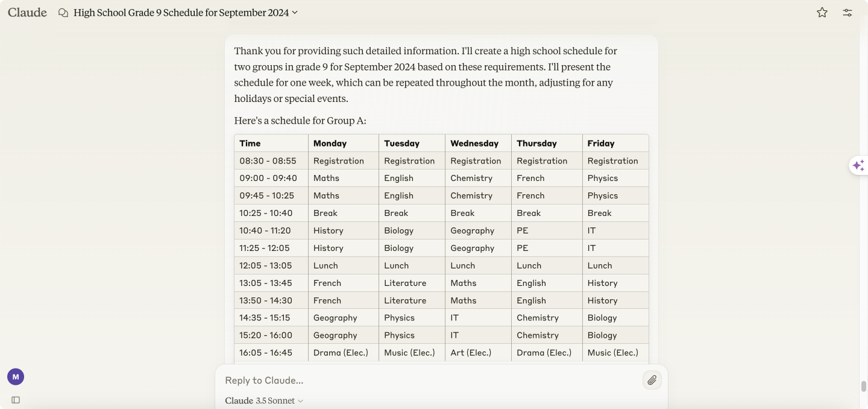Click the purple sparkle icon
Image resolution: width=868 pixels, height=409 pixels.
[x=858, y=165]
